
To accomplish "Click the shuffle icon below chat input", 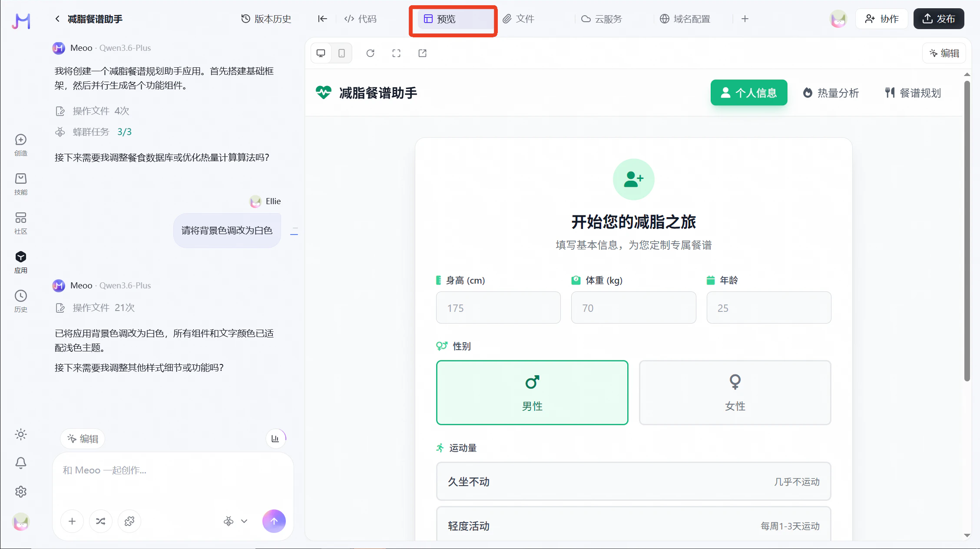I will 100,521.
